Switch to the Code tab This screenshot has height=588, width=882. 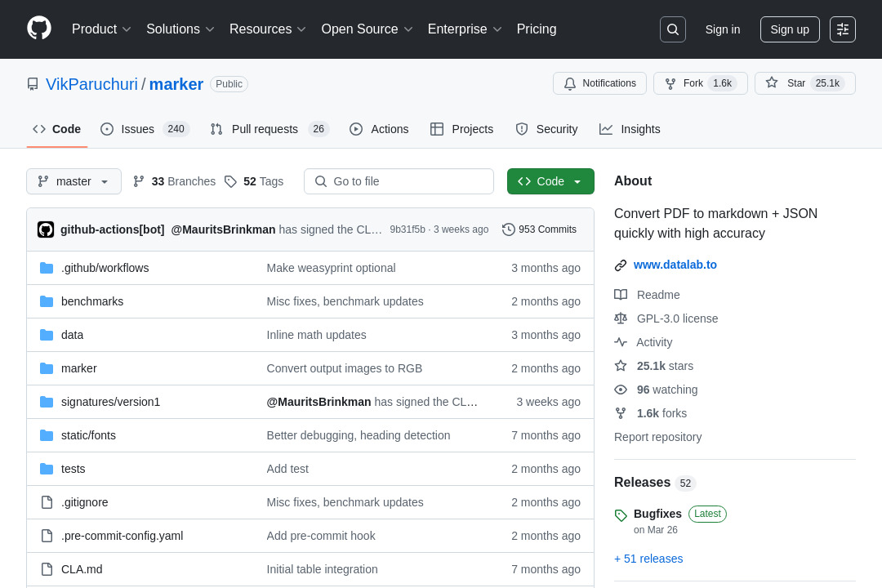[x=57, y=129]
